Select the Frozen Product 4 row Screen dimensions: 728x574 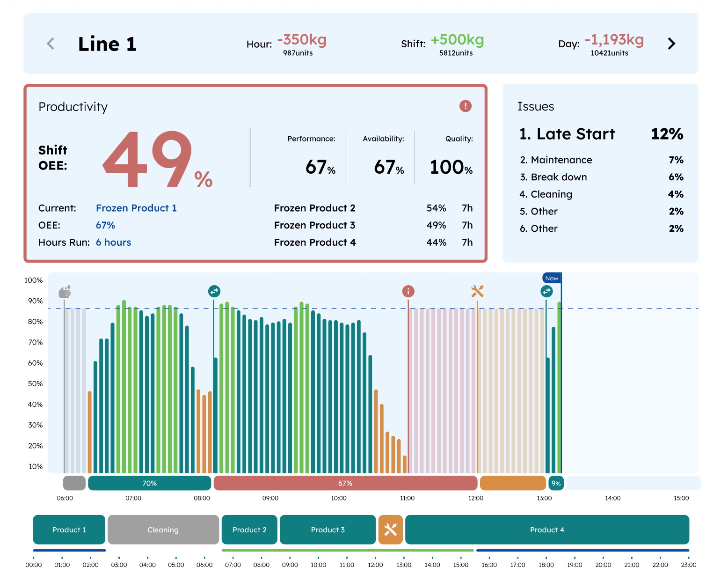[x=373, y=242]
